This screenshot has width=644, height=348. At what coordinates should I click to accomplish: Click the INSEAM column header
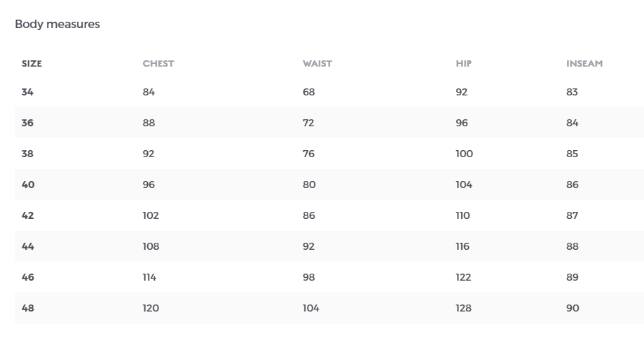tap(584, 64)
